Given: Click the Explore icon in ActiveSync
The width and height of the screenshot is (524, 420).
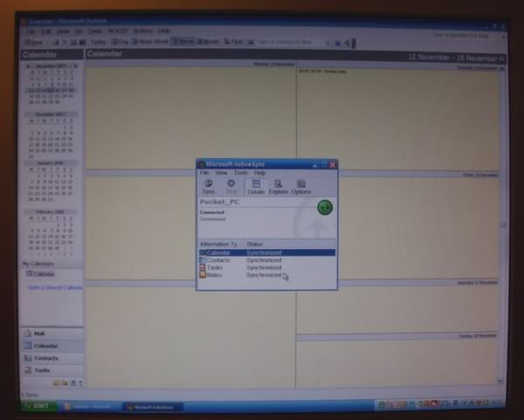Looking at the screenshot, I should (x=278, y=186).
